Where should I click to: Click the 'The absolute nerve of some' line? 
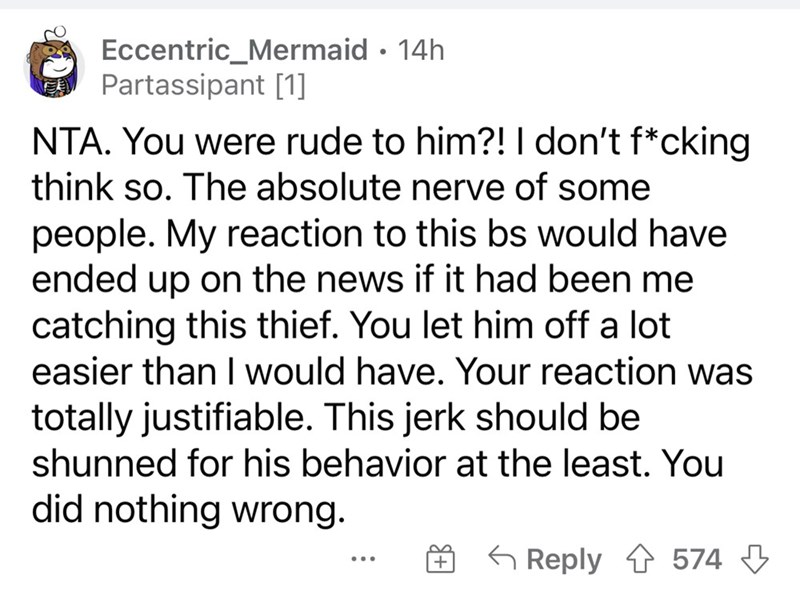(x=417, y=187)
